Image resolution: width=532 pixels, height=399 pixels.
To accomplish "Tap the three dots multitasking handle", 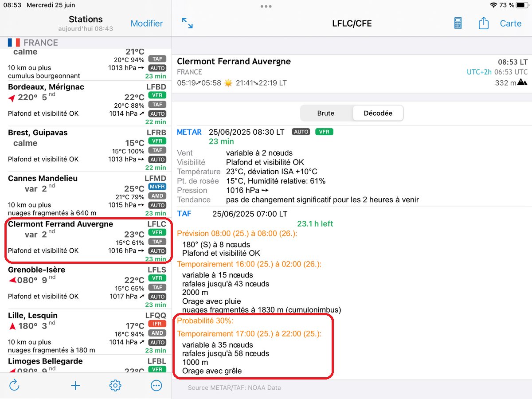I will 266,6.
